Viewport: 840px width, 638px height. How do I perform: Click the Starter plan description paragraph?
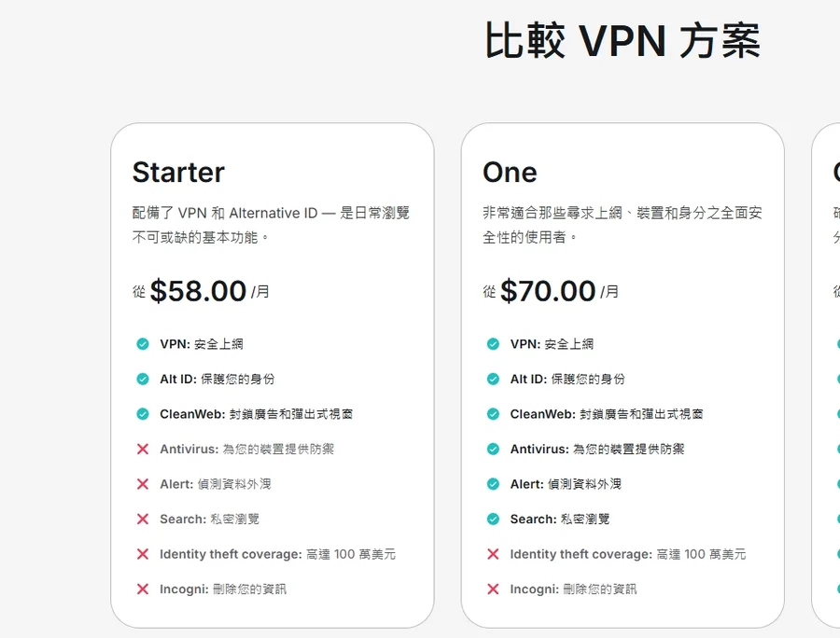click(x=271, y=225)
